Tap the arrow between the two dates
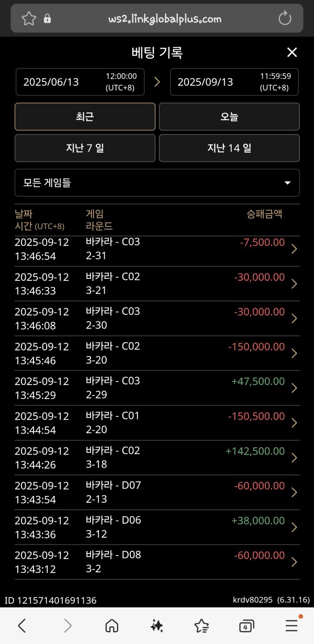The height and width of the screenshot is (644, 314). 156,82
